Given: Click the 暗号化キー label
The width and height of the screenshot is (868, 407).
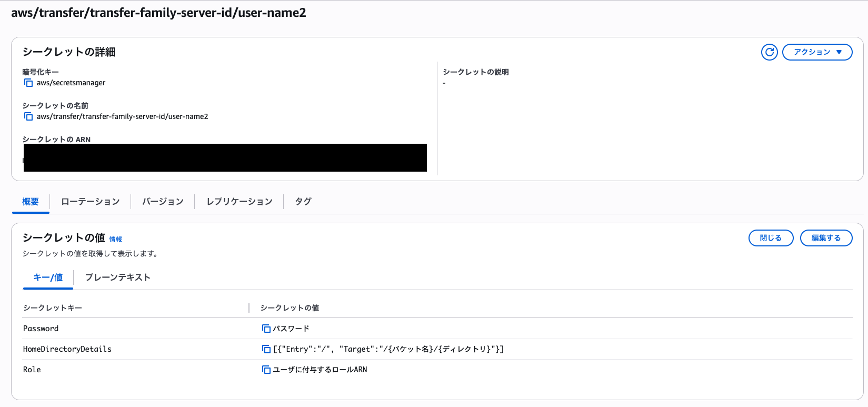Looking at the screenshot, I should tap(41, 72).
